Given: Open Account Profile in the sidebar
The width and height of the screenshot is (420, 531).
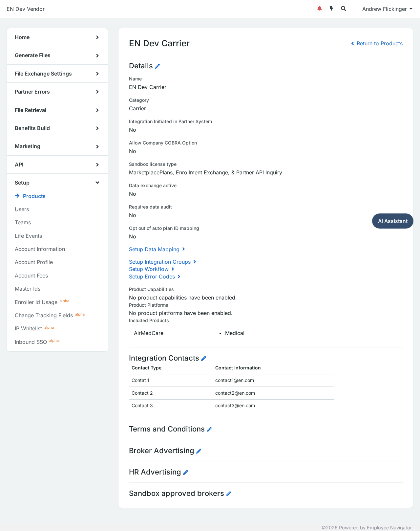Looking at the screenshot, I should pyautogui.click(x=34, y=262).
